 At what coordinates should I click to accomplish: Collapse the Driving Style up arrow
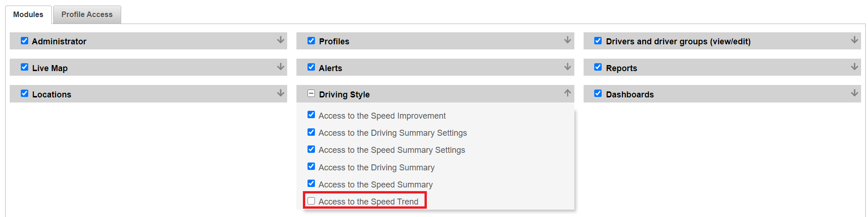[567, 93]
